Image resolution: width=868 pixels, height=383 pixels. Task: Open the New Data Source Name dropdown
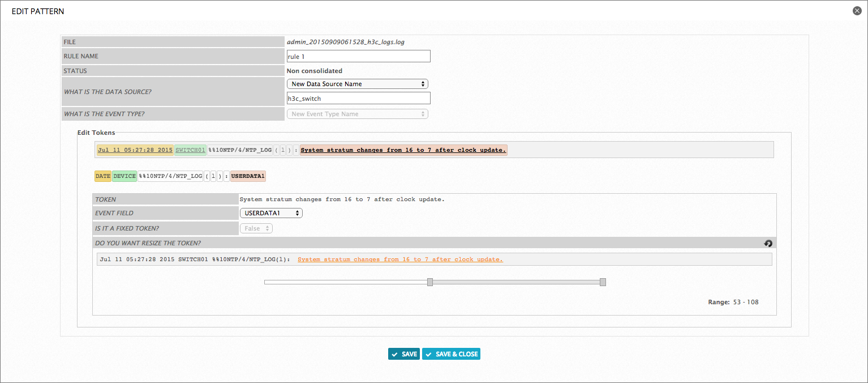(358, 84)
